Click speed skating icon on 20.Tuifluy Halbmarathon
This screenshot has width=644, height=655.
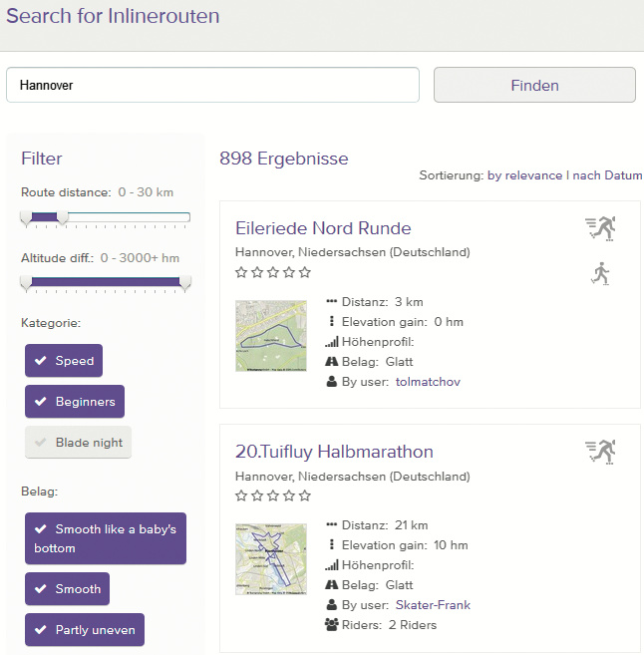600,453
